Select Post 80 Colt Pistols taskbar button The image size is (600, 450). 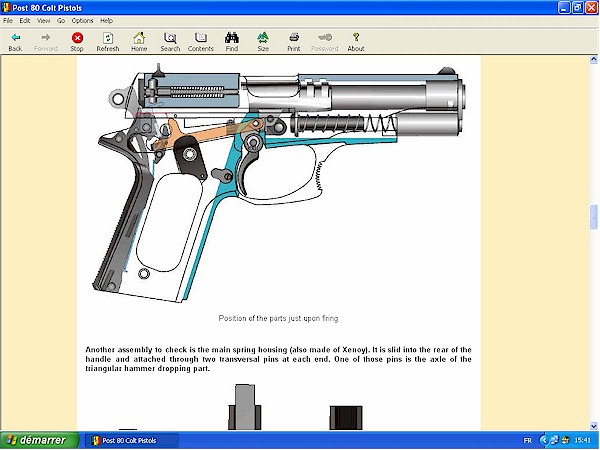(x=131, y=440)
